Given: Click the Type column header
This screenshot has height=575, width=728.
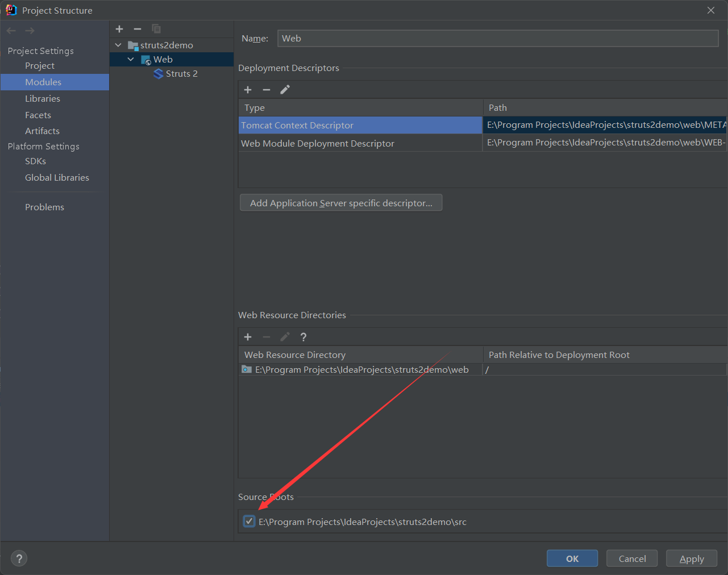Looking at the screenshot, I should click(360, 107).
